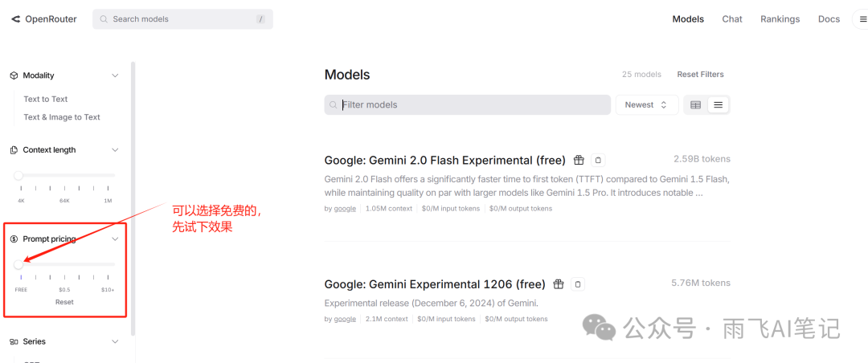
Task: Reset the Prompt pricing slider
Action: [x=64, y=302]
